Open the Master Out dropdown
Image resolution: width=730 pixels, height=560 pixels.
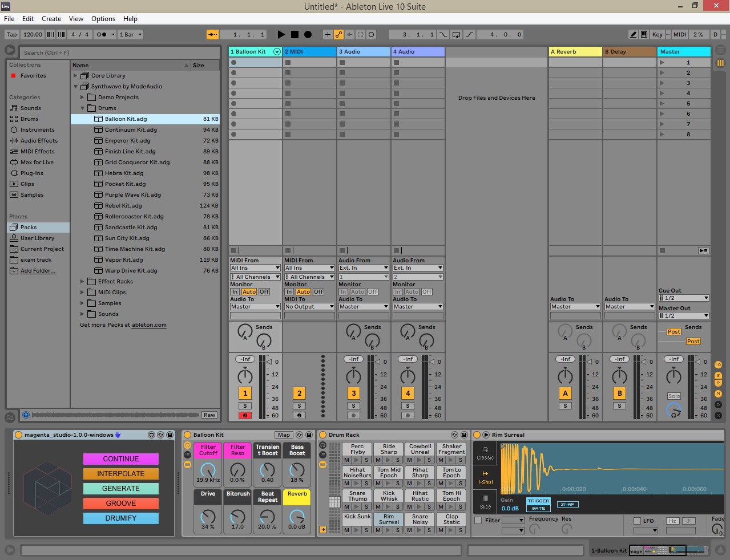[684, 316]
